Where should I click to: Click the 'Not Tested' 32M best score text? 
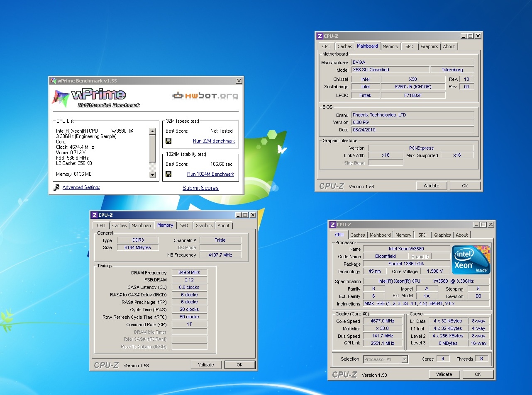221,131
